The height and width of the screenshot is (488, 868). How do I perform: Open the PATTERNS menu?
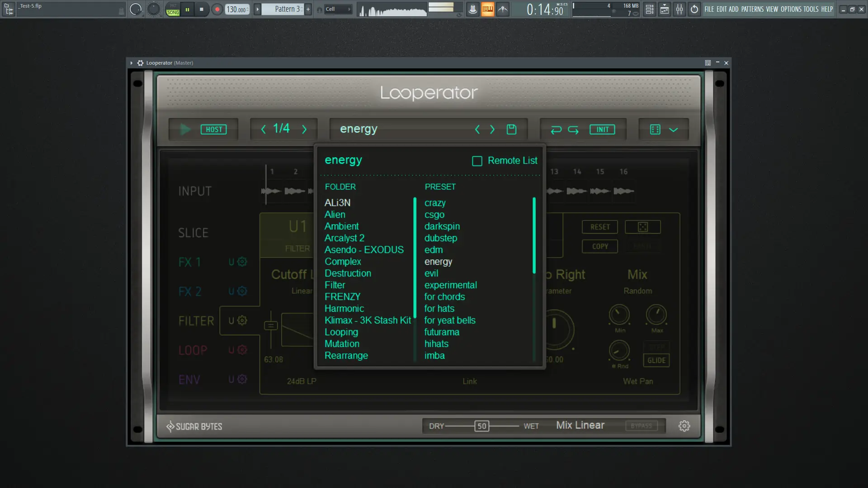coord(752,9)
